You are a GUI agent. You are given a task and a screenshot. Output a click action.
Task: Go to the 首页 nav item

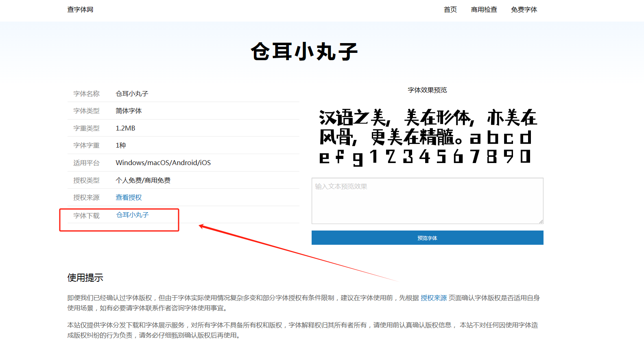[450, 9]
